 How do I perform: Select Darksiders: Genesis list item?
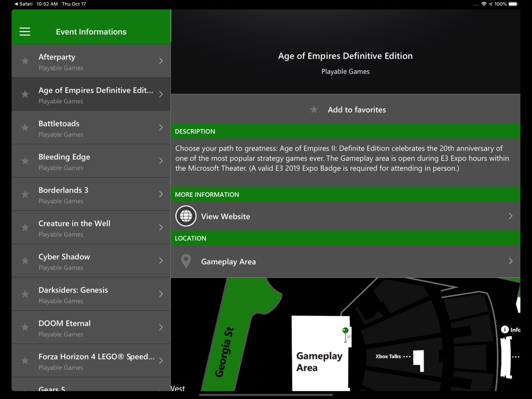91,294
